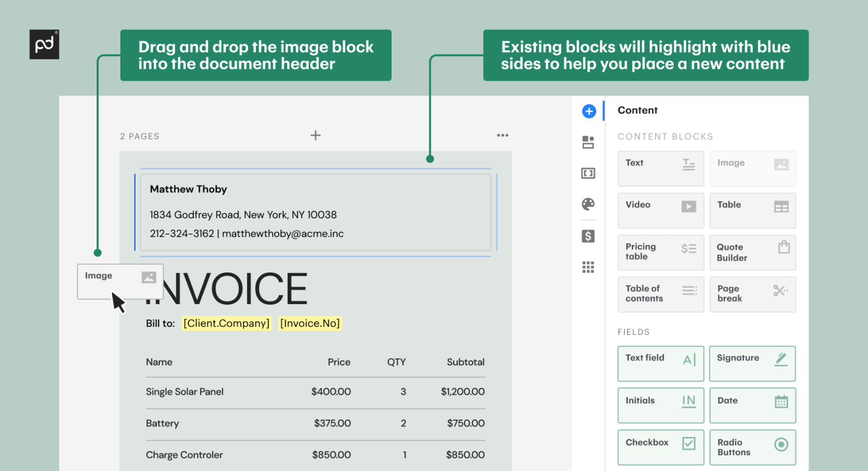
Task: Click the yellow Client.Company token
Action: [x=226, y=323]
